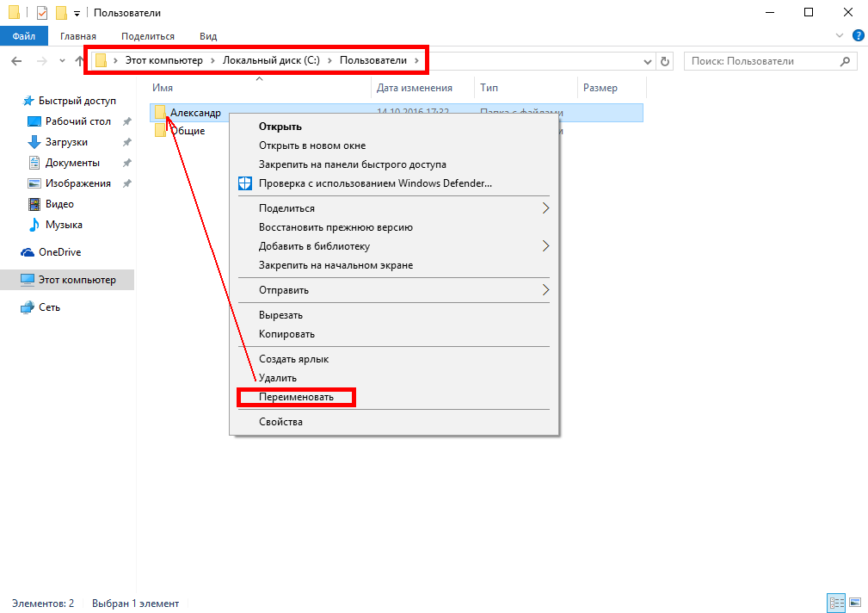Viewport: 868px width, 613px height.
Task: Click the search magnifier icon
Action: pyautogui.click(x=846, y=61)
